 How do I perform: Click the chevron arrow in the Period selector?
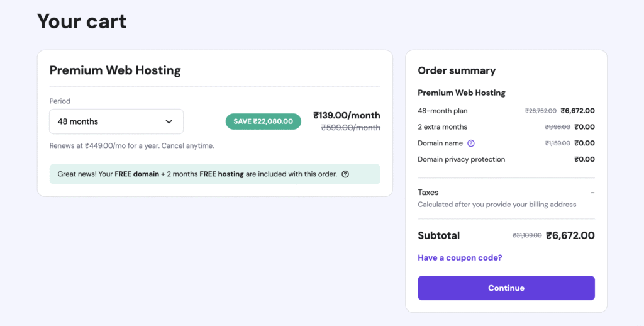169,121
